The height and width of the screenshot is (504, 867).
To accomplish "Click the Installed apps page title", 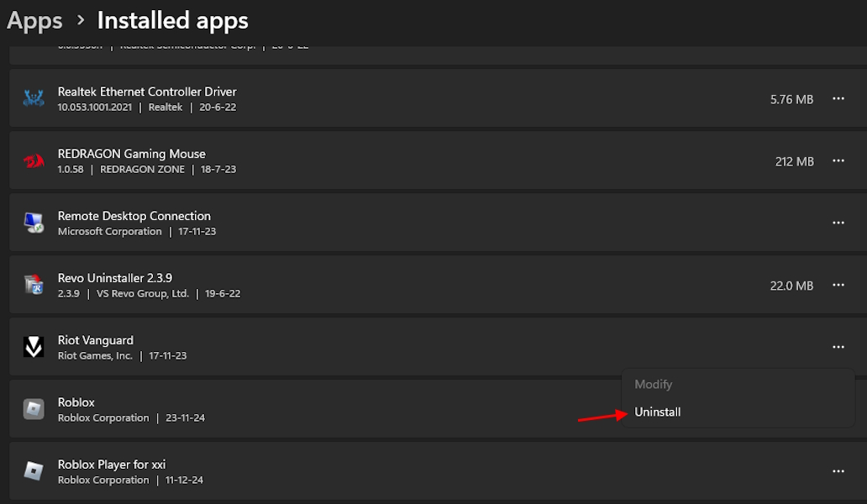I will point(172,20).
